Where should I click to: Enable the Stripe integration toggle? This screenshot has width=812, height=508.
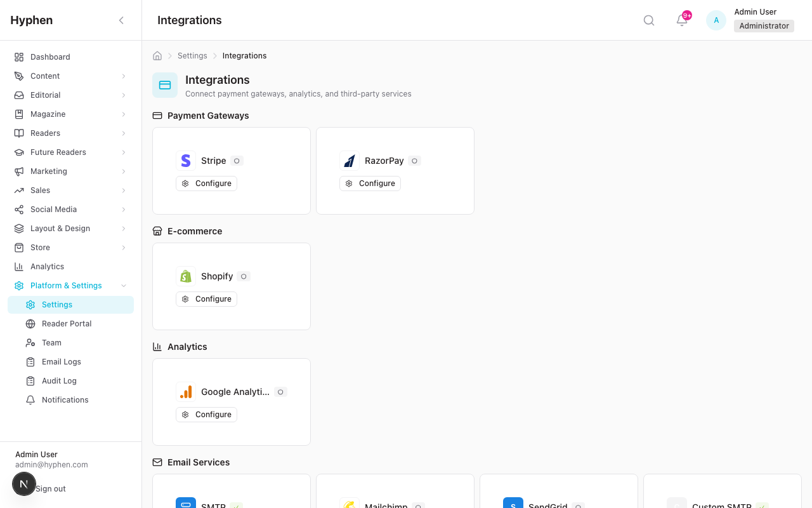click(237, 161)
